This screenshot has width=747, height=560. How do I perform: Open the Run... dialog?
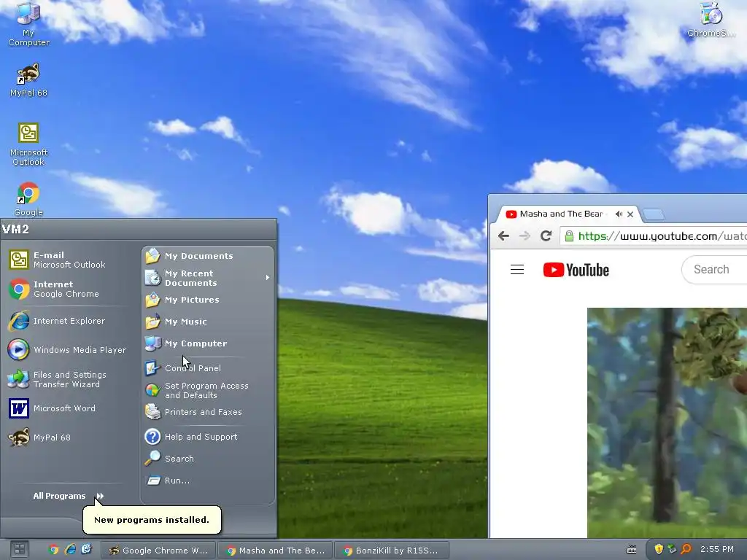tap(207, 481)
